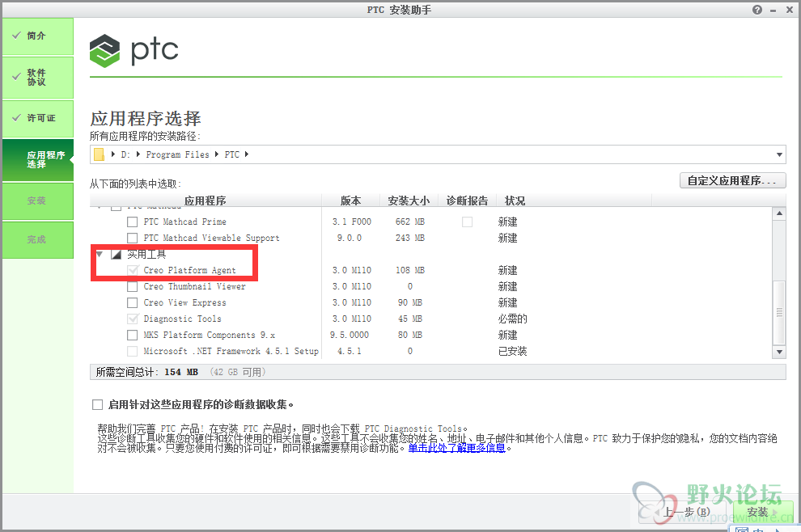Click 662 MB size of Mathcad Prime

click(409, 222)
